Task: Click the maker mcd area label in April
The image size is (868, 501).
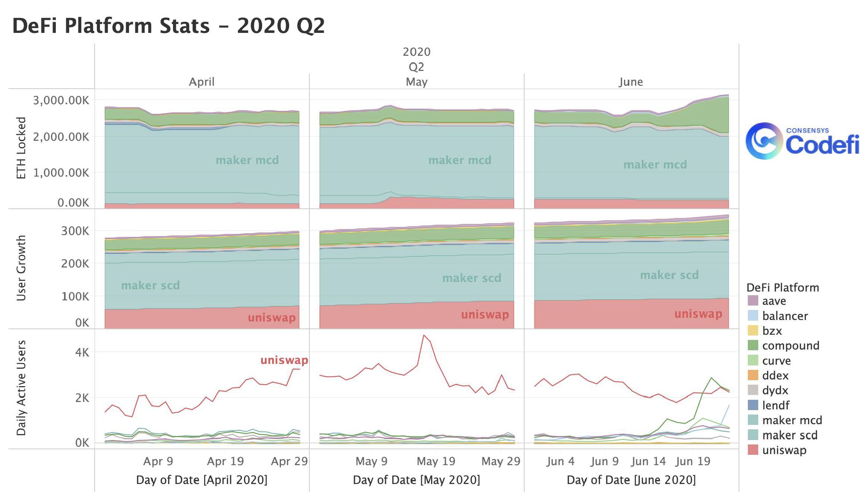Action: (247, 160)
